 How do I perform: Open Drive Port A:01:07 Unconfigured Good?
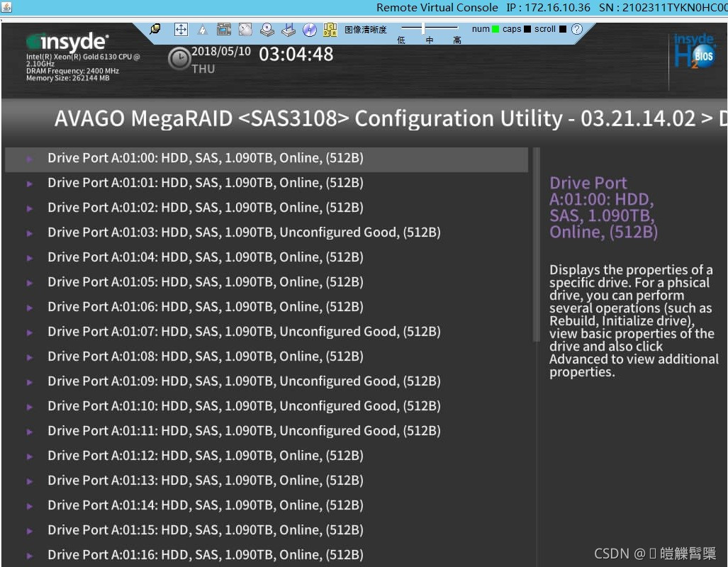(244, 332)
